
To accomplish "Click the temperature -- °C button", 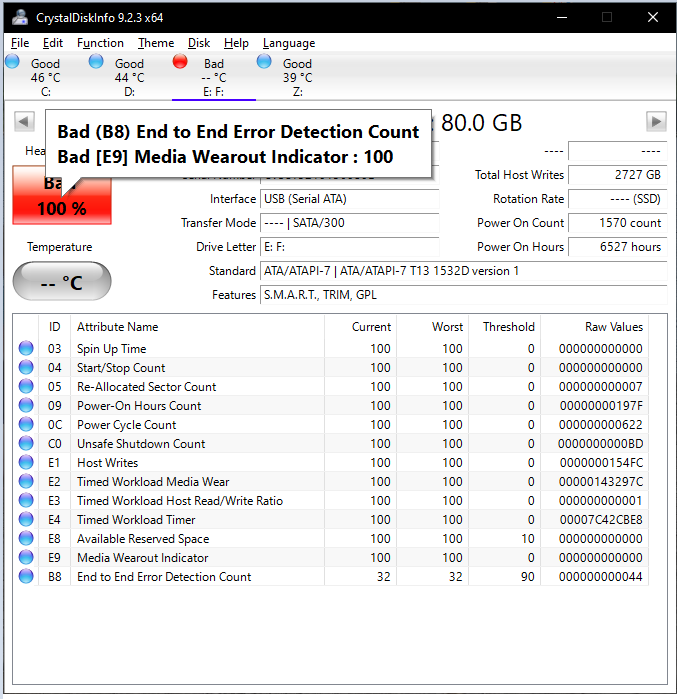I will click(x=62, y=281).
